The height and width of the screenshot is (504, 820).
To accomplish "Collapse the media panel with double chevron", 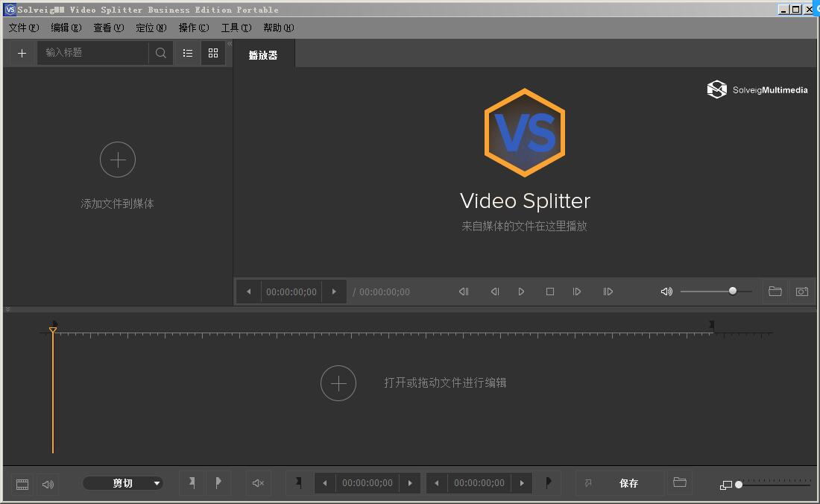I will point(230,43).
